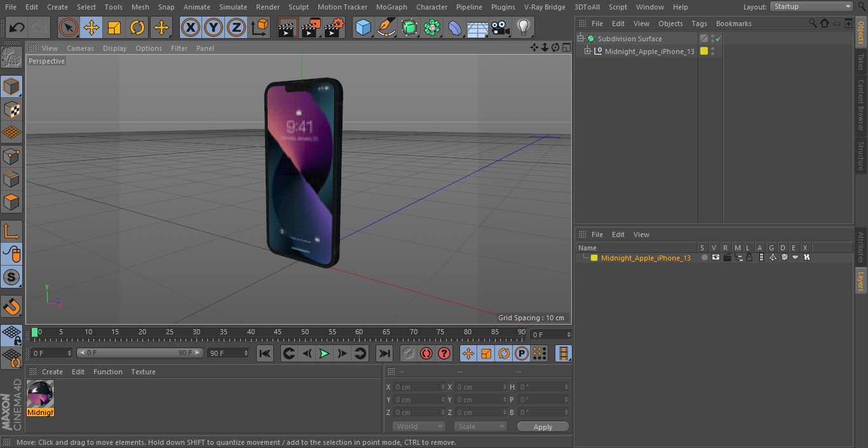Expand the Midnight_Apple_iPhone_13 object node
This screenshot has width=868, height=448.
coord(588,51)
